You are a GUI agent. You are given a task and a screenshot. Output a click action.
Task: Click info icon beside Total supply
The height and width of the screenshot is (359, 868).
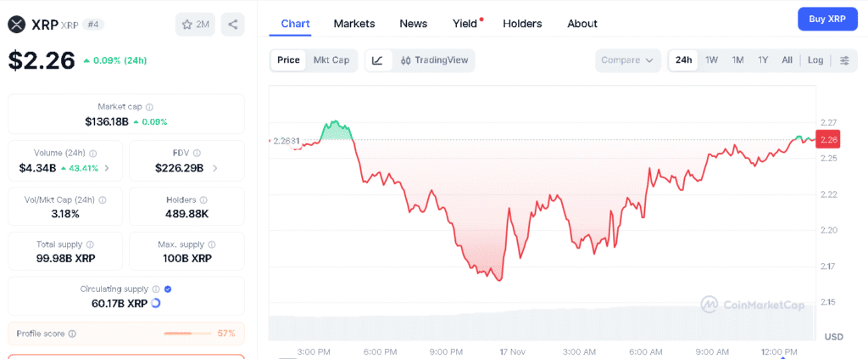[90, 244]
